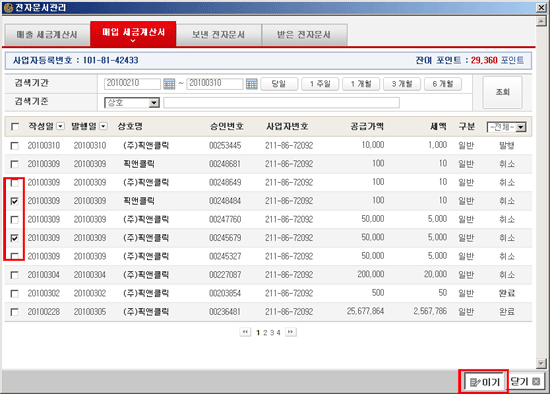Set search period to 6 개월
Screen dimensions: 550x394
[x=443, y=84]
